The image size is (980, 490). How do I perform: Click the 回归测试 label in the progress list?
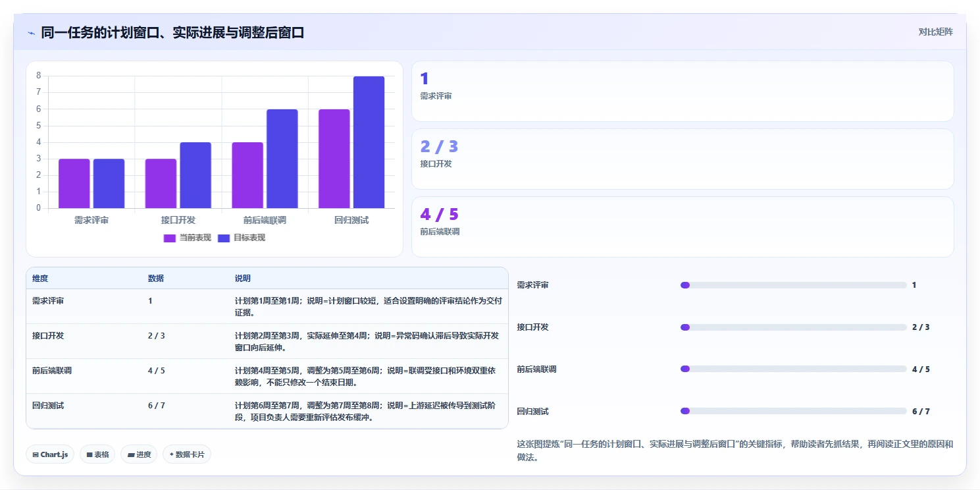click(x=532, y=412)
